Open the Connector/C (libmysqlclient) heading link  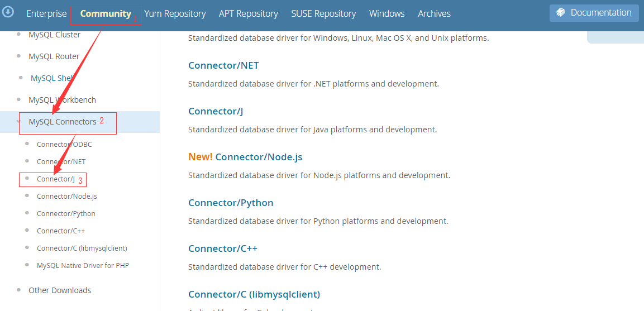[x=254, y=295]
